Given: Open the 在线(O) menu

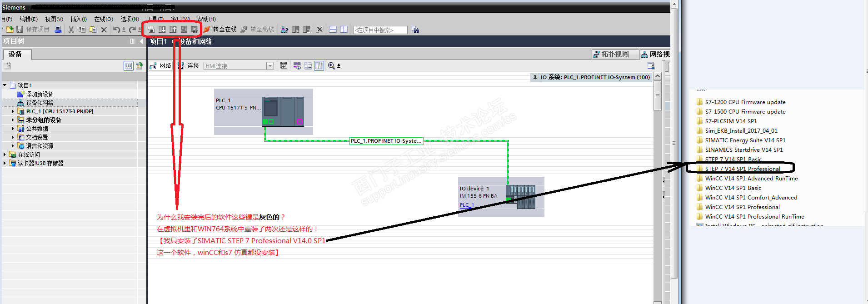Looking at the screenshot, I should (104, 19).
